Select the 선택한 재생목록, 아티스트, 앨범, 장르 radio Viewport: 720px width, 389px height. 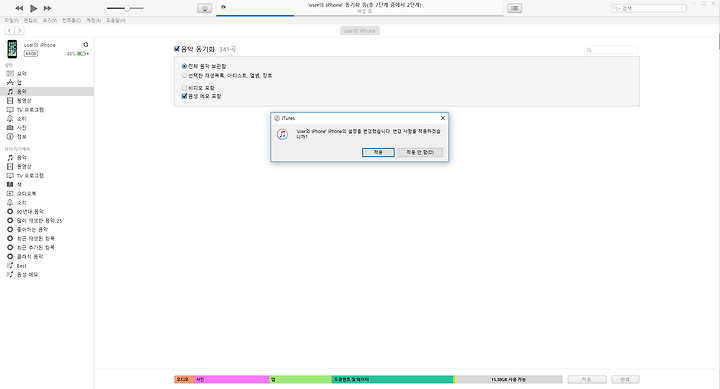184,75
